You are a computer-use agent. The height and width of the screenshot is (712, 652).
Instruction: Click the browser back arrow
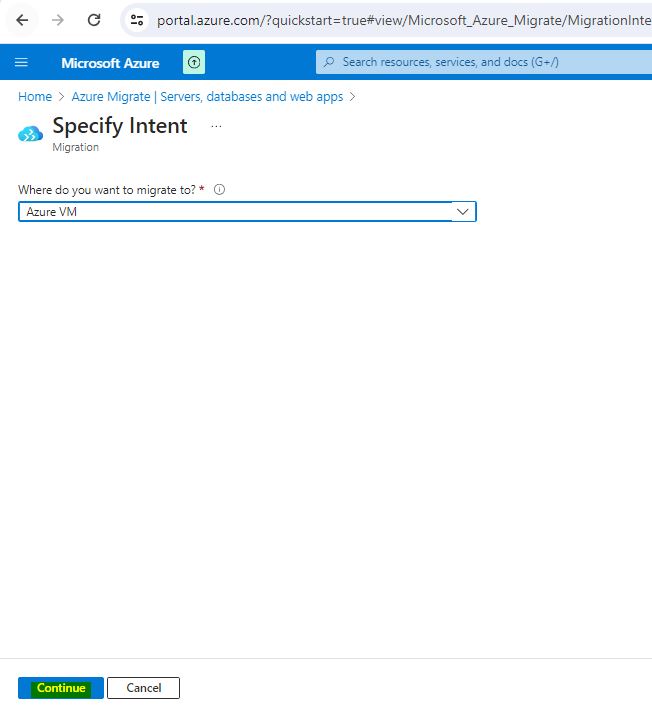[x=22, y=20]
